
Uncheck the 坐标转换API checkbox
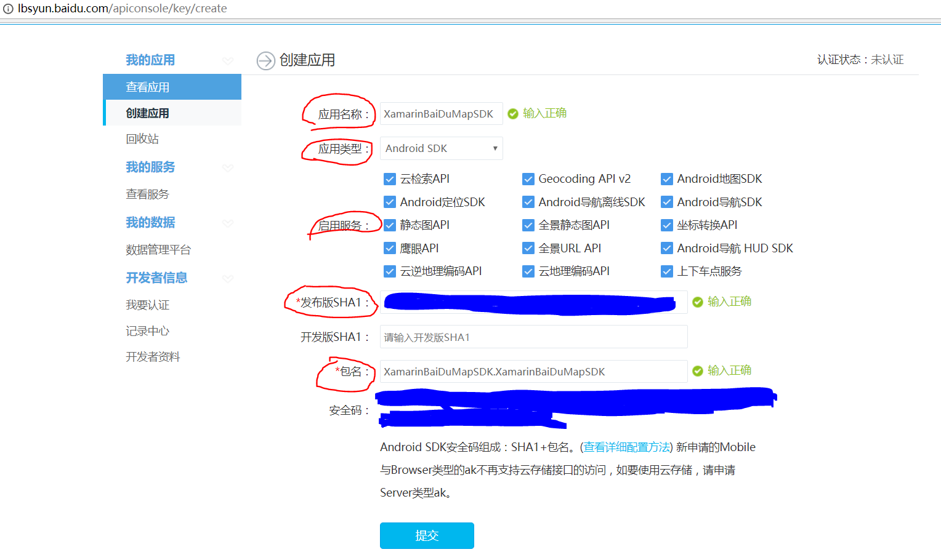click(x=667, y=225)
